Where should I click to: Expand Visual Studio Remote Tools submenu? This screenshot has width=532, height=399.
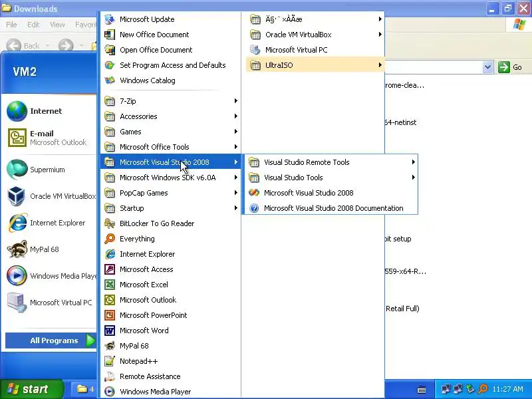pyautogui.click(x=331, y=162)
